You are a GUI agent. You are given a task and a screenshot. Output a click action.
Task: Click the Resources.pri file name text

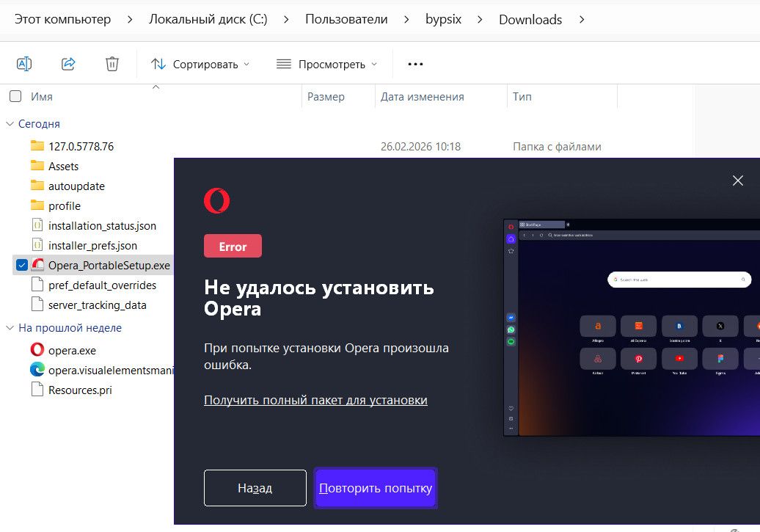click(x=80, y=390)
